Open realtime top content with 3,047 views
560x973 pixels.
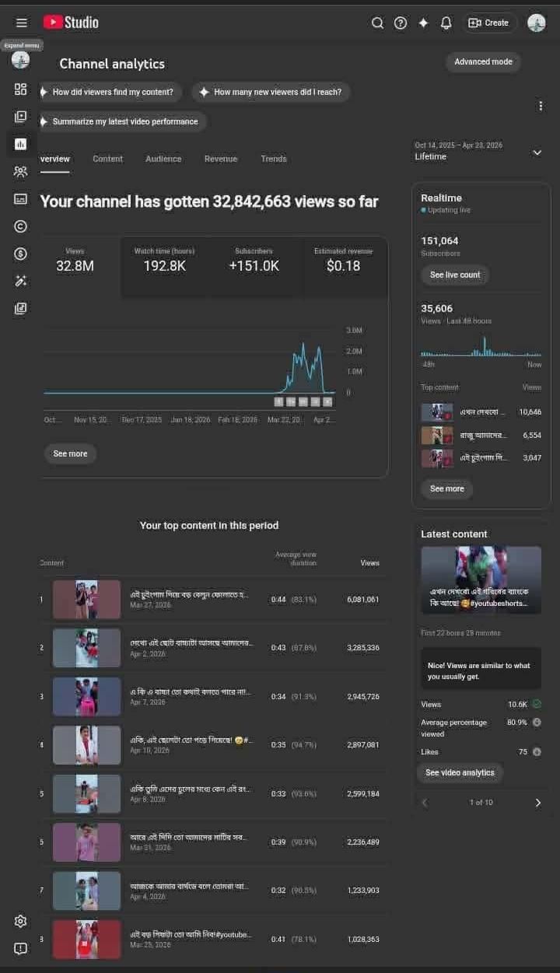click(x=481, y=458)
